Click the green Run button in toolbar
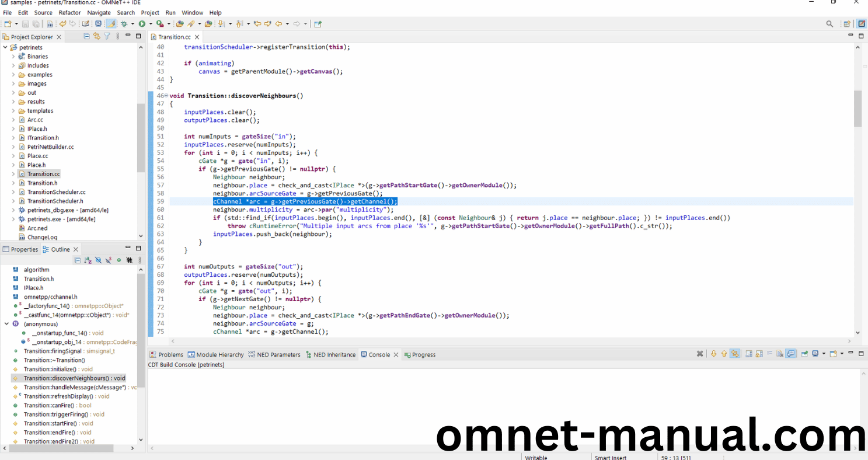Image resolution: width=868 pixels, height=460 pixels. [142, 24]
